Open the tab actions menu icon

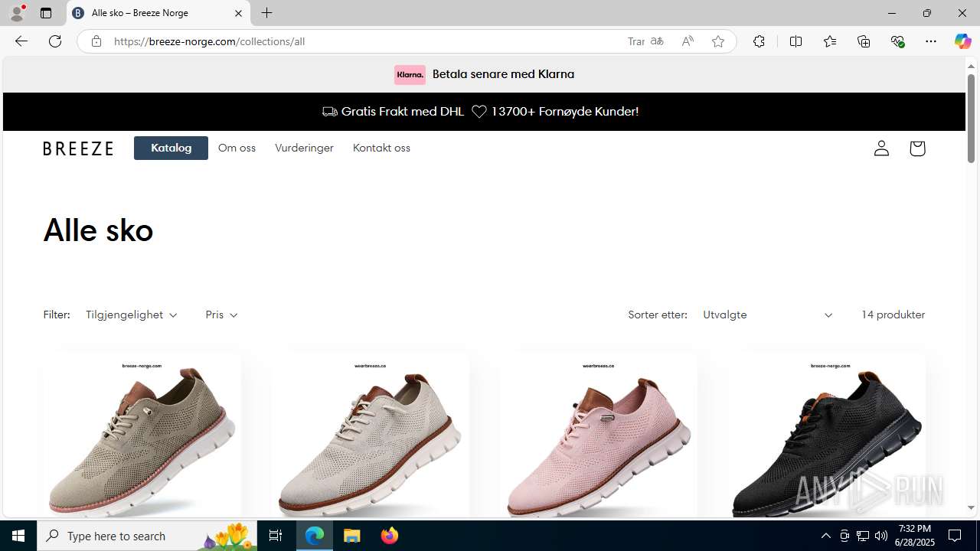pyautogui.click(x=46, y=13)
